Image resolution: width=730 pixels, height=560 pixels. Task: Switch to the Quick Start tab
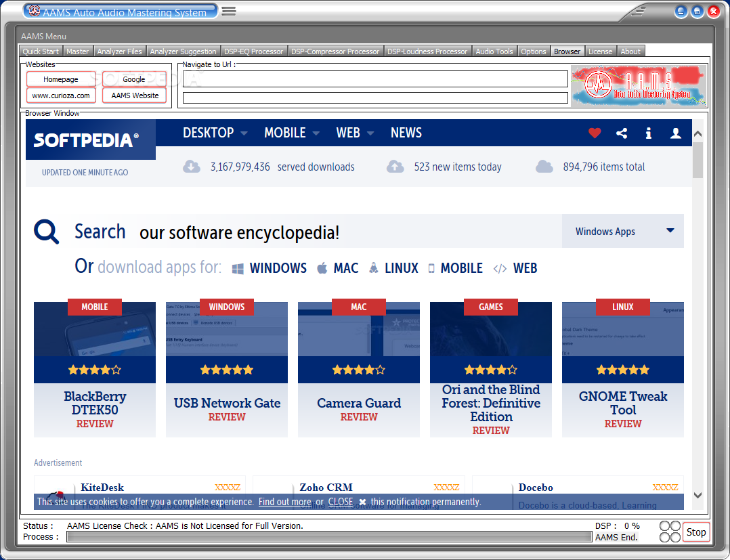(41, 51)
